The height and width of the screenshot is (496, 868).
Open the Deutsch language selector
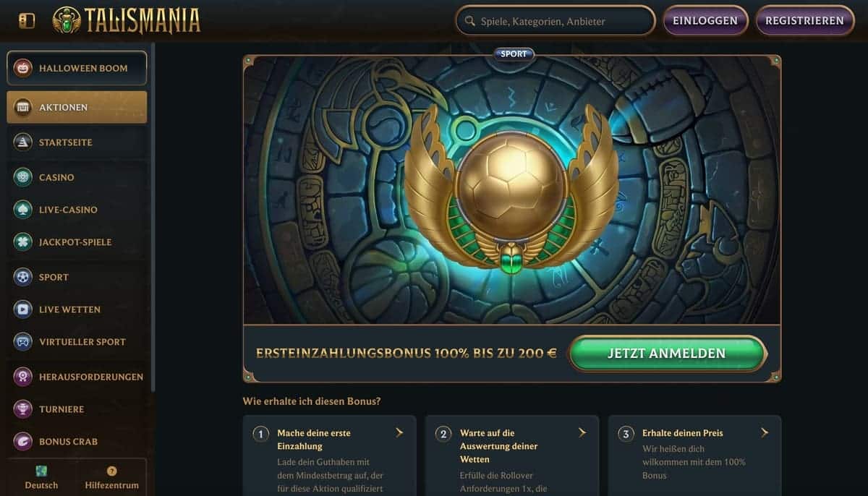point(41,477)
